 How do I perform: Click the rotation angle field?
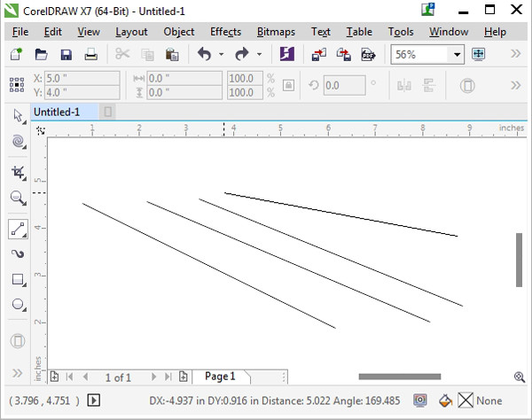click(x=344, y=85)
